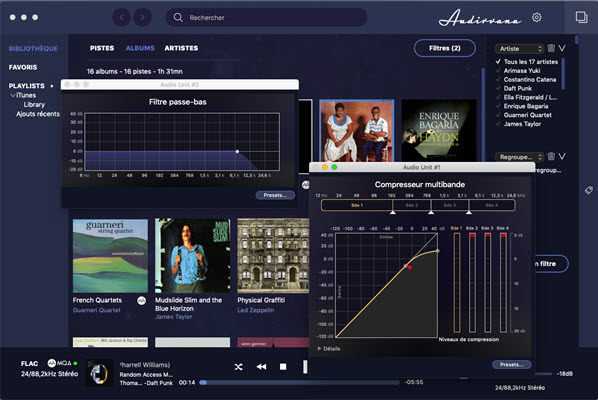Toggle Enrique Bagaria artist checkbox
The image size is (598, 400).
[x=498, y=106]
